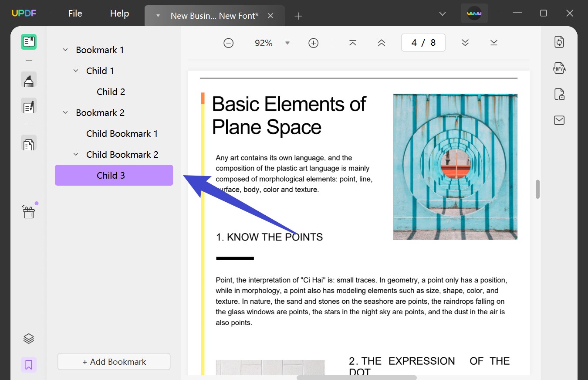This screenshot has width=588, height=380.
Task: Open the Help menu
Action: point(119,14)
